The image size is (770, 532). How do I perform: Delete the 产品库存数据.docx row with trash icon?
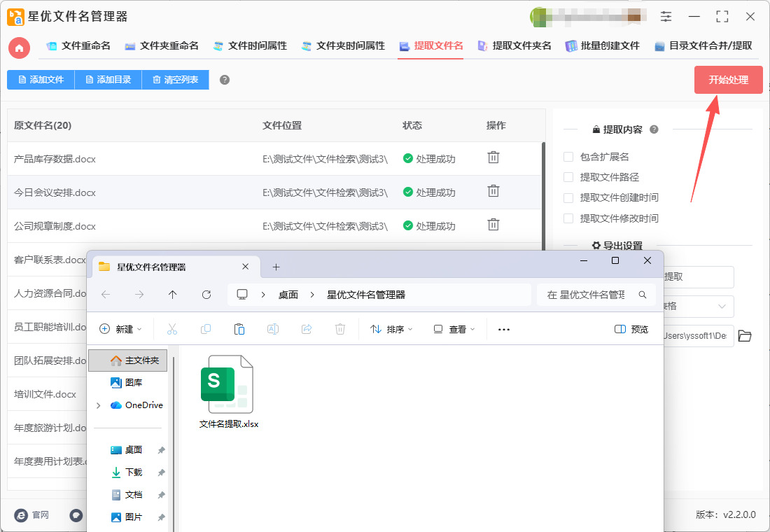tap(493, 157)
